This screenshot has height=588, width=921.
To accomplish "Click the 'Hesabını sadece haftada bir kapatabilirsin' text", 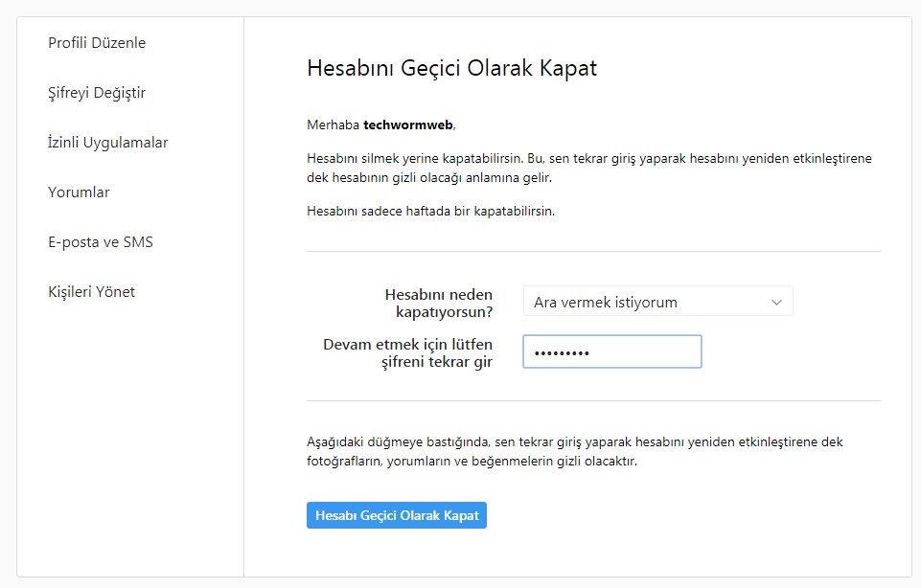I will tap(430, 211).
